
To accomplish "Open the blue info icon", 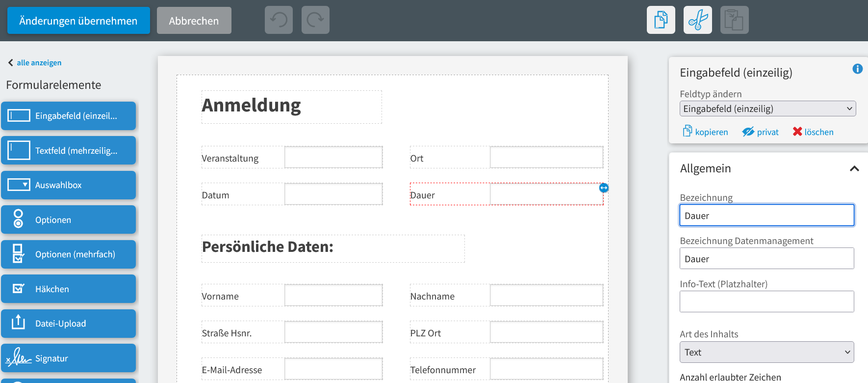I will coord(857,69).
